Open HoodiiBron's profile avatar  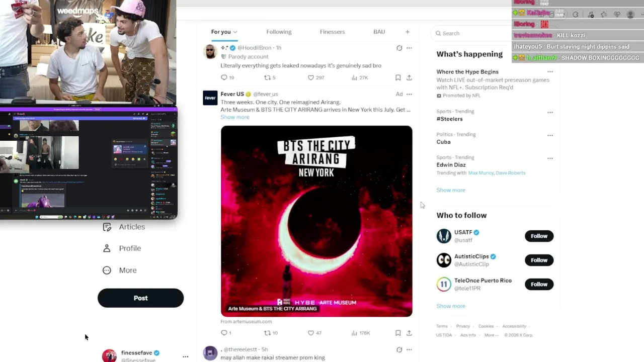[210, 51]
